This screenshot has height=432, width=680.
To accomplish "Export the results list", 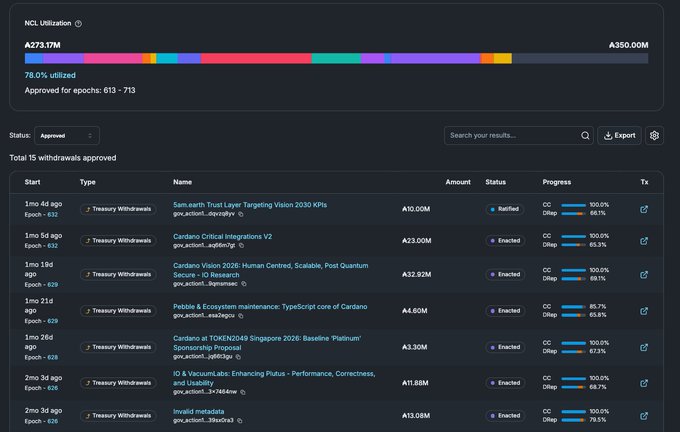I will [x=619, y=135].
